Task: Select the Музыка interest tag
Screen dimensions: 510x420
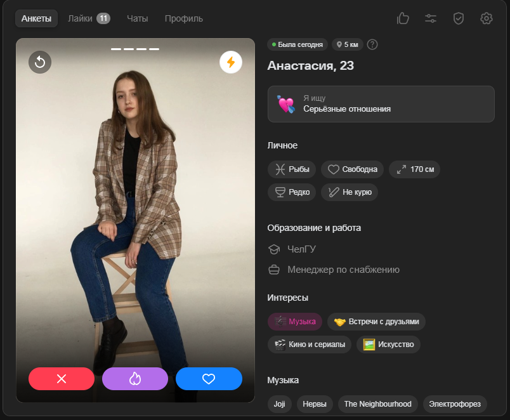Action: [295, 322]
